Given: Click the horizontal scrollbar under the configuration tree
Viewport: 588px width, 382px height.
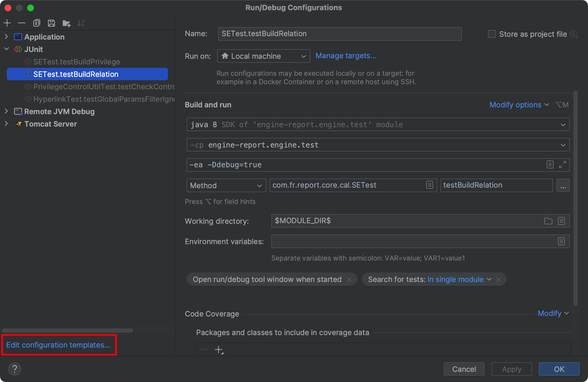Looking at the screenshot, I should tap(67, 331).
